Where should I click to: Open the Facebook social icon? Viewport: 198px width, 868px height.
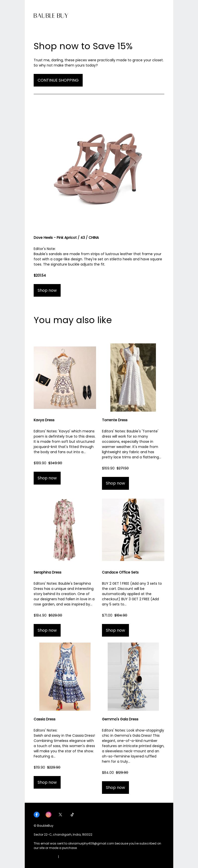point(36,814)
